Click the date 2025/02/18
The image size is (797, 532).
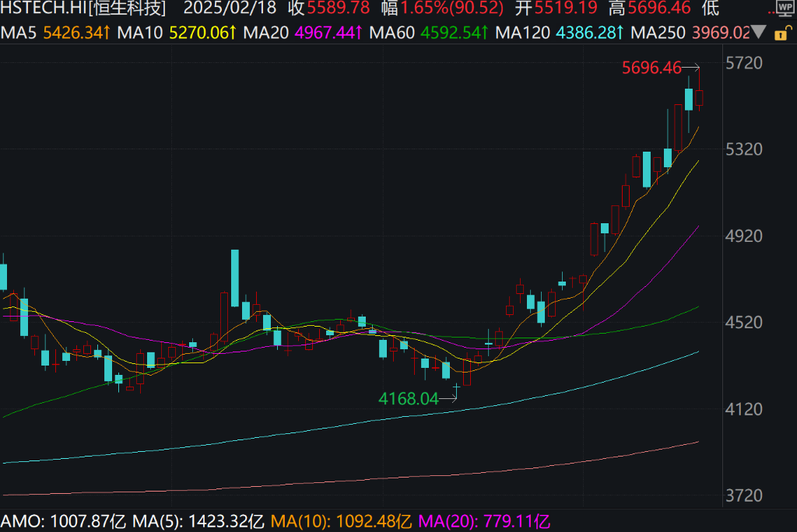[230, 8]
